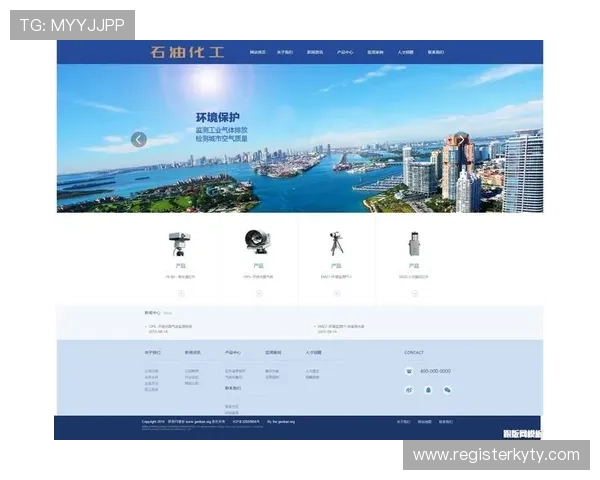The height and width of the screenshot is (480, 600).
Task: Click the 产品中心 footer column heading
Action: click(233, 352)
